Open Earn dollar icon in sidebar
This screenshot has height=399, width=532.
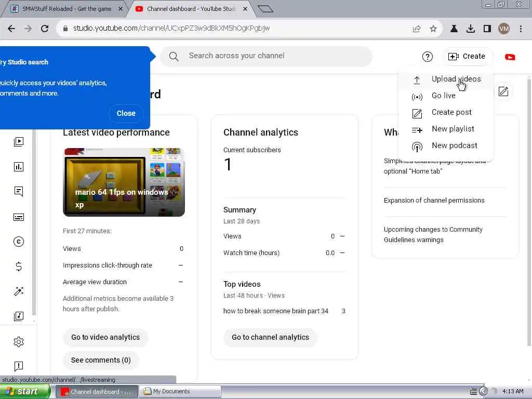point(19,267)
